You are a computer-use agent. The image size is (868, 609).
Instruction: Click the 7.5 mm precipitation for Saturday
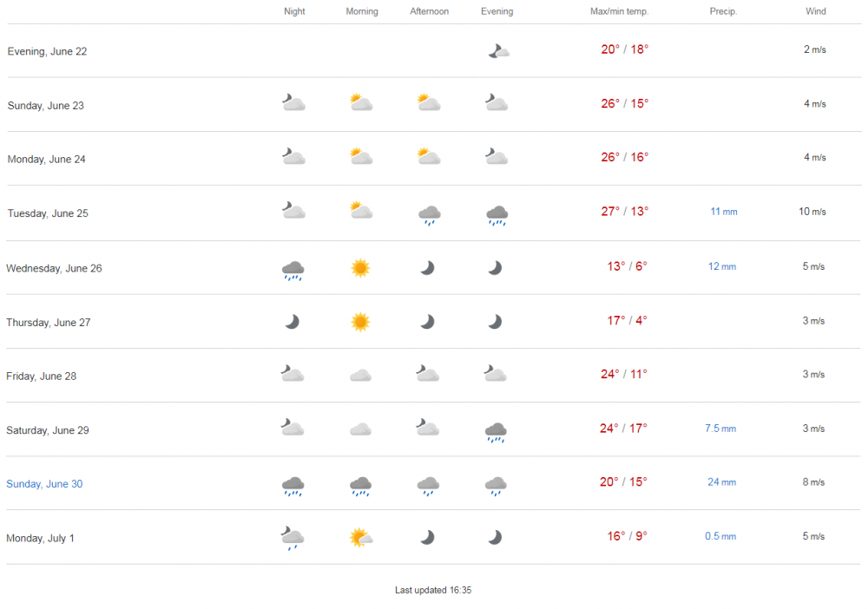[720, 429]
